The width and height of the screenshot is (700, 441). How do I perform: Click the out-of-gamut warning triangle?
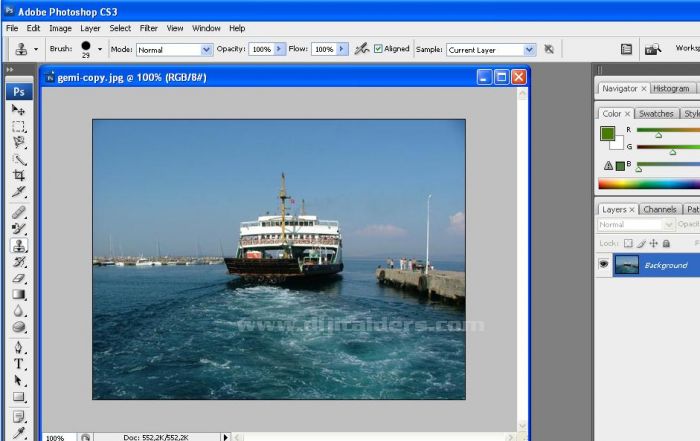(x=608, y=166)
